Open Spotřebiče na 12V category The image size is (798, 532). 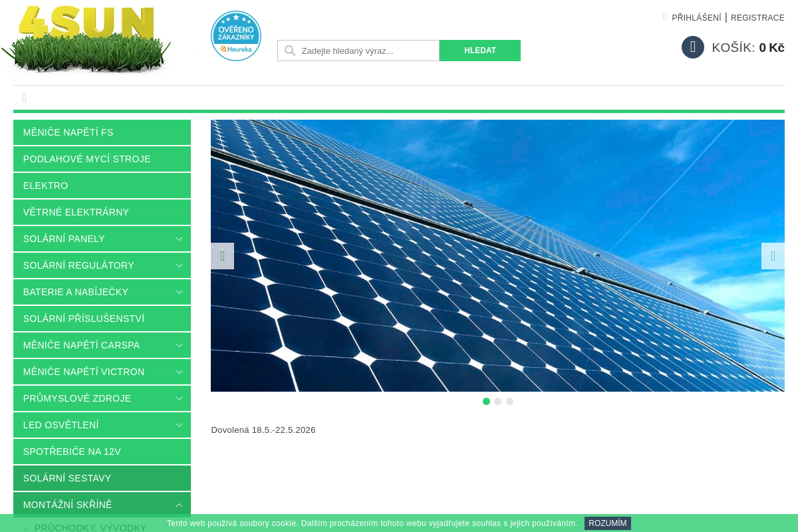pyautogui.click(x=102, y=452)
